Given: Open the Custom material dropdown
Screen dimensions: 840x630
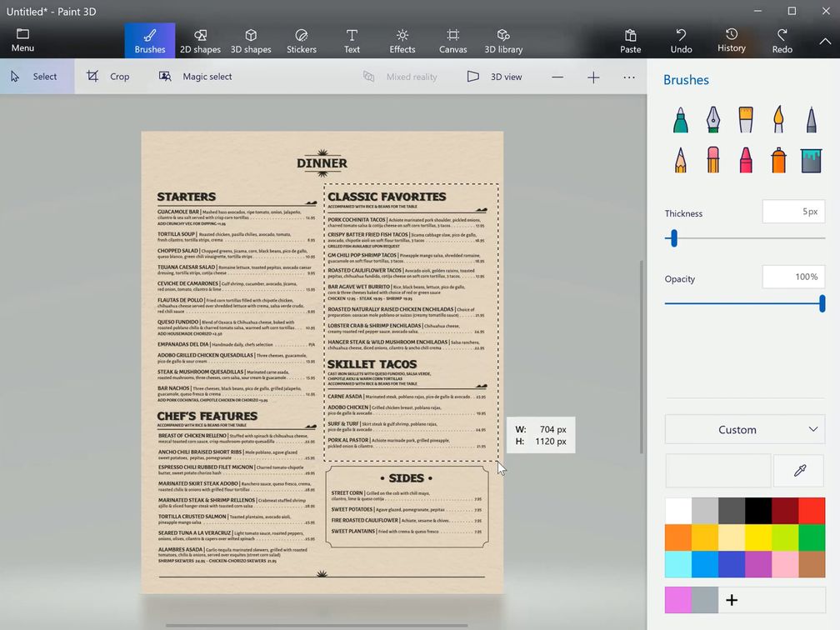Looking at the screenshot, I should point(744,430).
